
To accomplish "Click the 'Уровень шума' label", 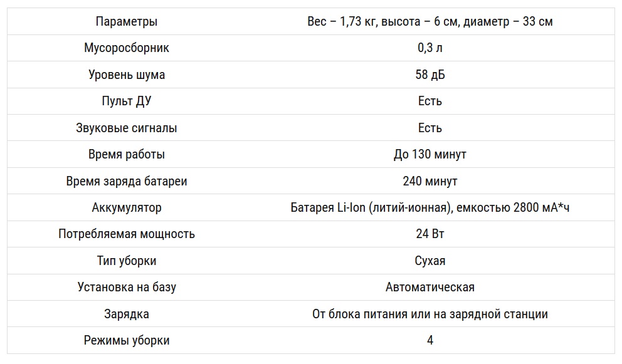I will [127, 75].
